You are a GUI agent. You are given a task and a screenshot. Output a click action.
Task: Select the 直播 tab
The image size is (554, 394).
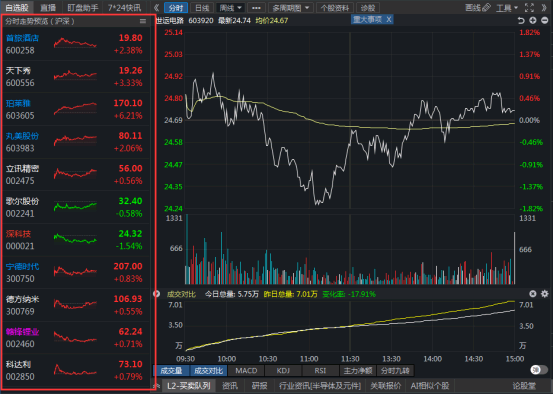(x=48, y=7)
